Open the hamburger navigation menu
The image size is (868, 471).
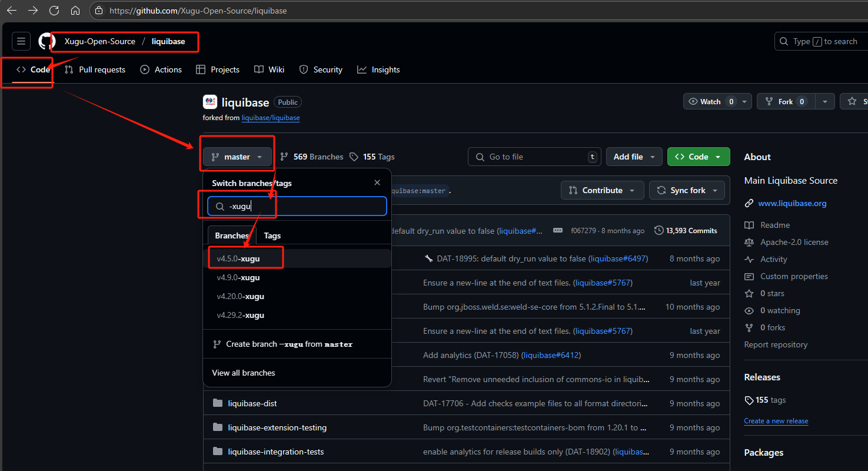pyautogui.click(x=21, y=41)
